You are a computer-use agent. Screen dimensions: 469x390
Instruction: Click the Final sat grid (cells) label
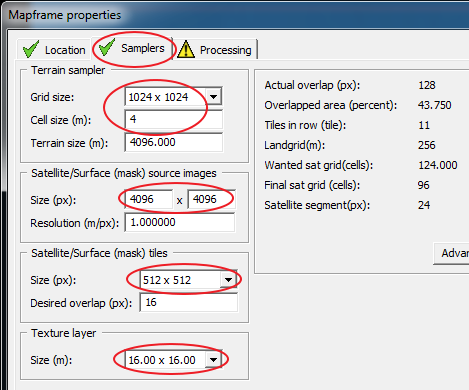(312, 185)
